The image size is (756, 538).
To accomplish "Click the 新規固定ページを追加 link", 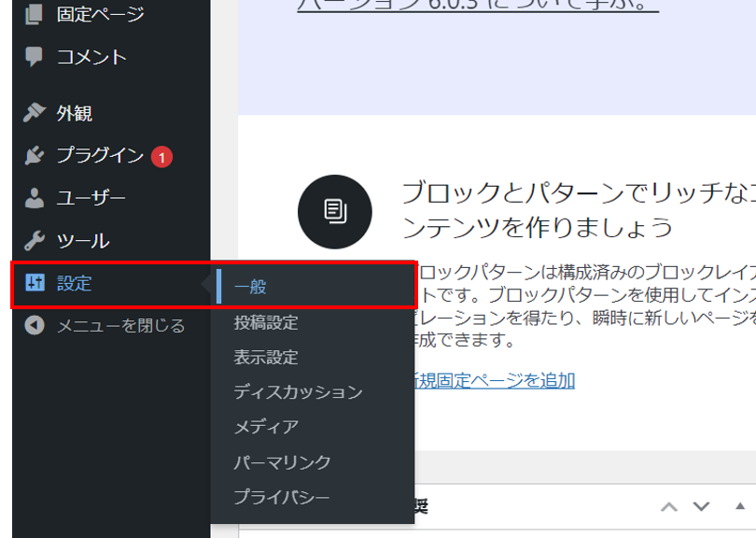I will (493, 380).
